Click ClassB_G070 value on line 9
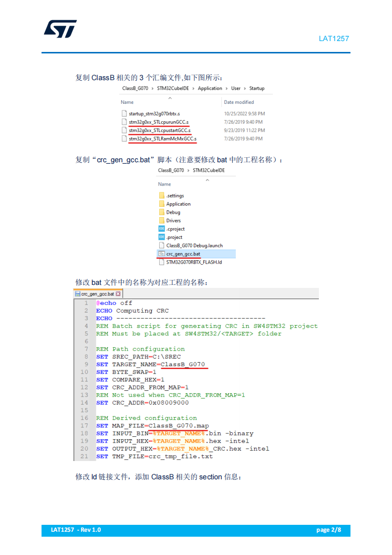The image size is (392, 555). pos(183,364)
